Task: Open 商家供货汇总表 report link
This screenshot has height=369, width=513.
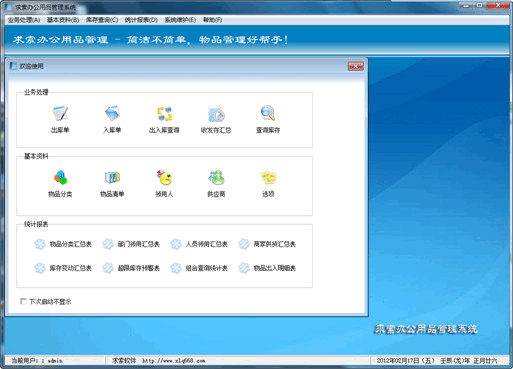Action: coord(275,244)
